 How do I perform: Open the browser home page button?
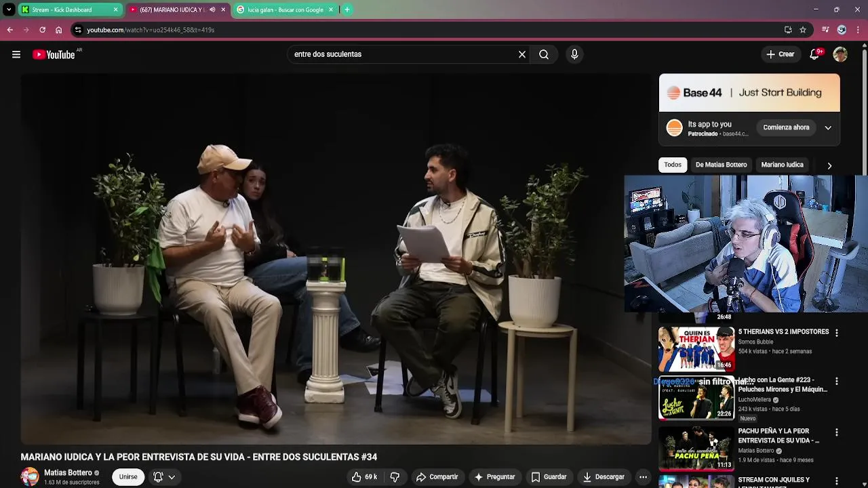58,30
